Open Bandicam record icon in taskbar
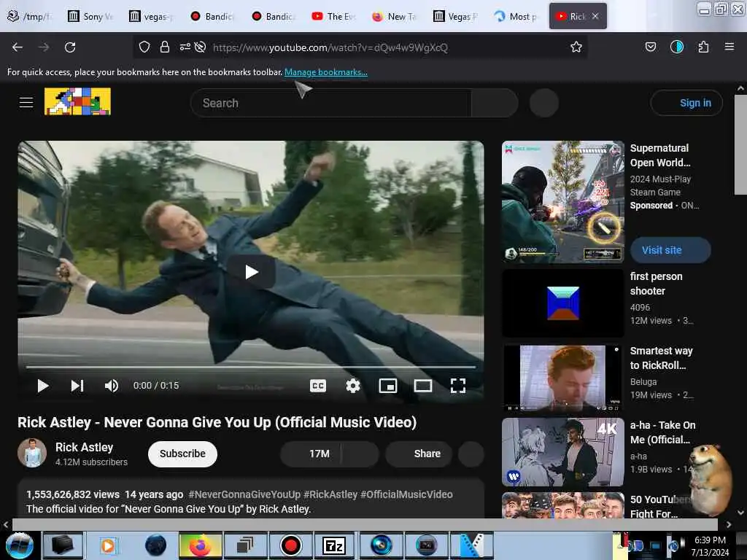The width and height of the screenshot is (747, 560). click(x=290, y=545)
